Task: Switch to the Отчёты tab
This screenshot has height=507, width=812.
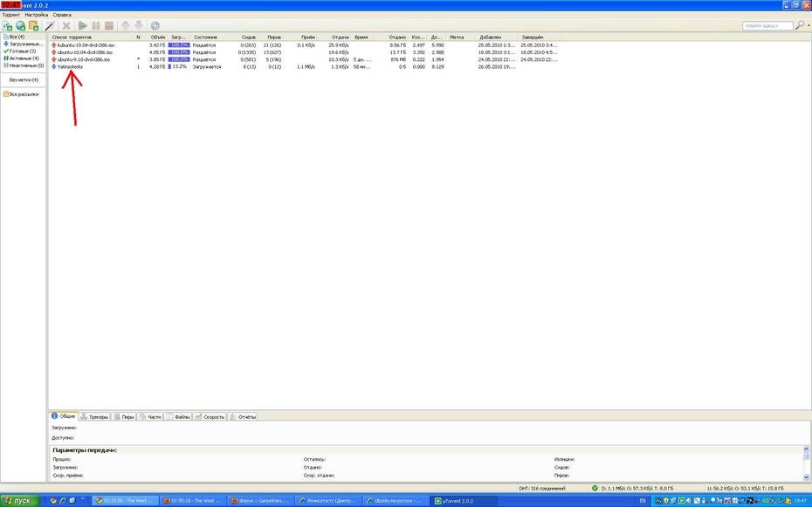Action: [243, 417]
